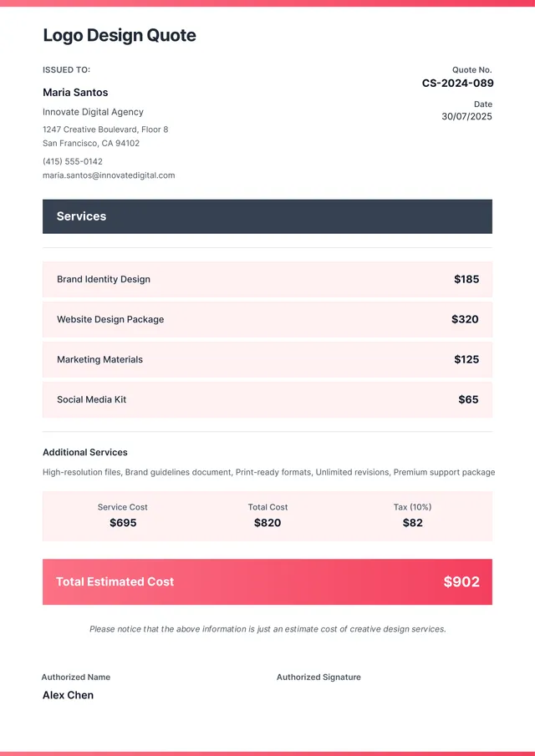Click the Social Media Kit line item
Viewport: 535px width, 756px height.
pyautogui.click(x=92, y=399)
